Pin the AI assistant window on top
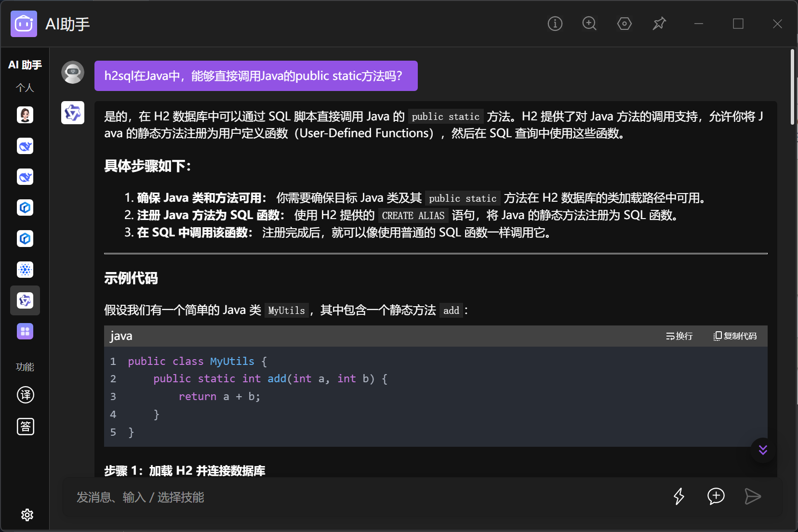Viewport: 798px width, 532px height. click(659, 24)
